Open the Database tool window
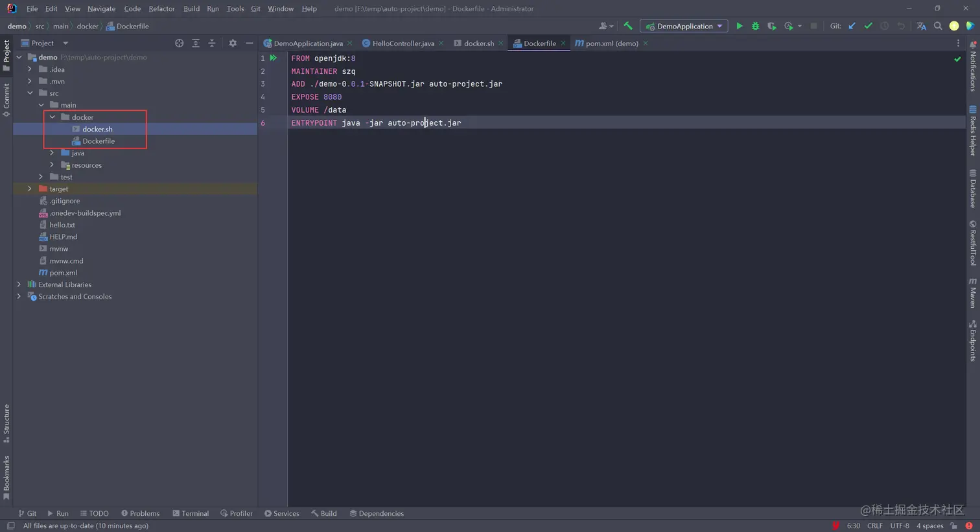Viewport: 980px width, 532px height. [x=972, y=189]
